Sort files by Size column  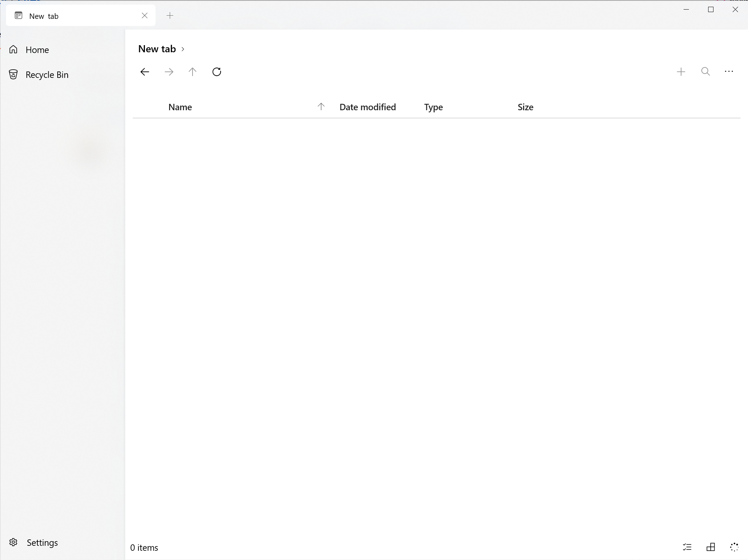(525, 107)
